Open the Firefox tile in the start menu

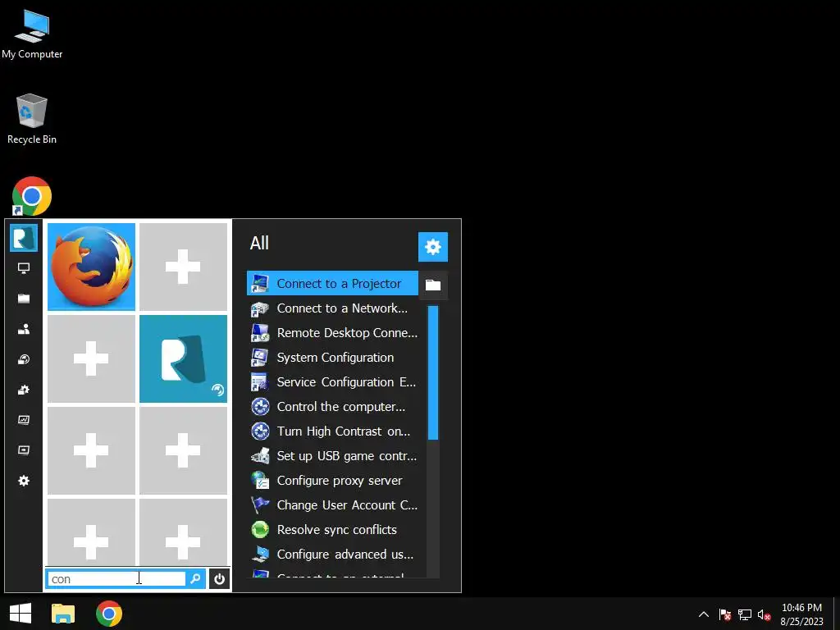click(x=91, y=267)
